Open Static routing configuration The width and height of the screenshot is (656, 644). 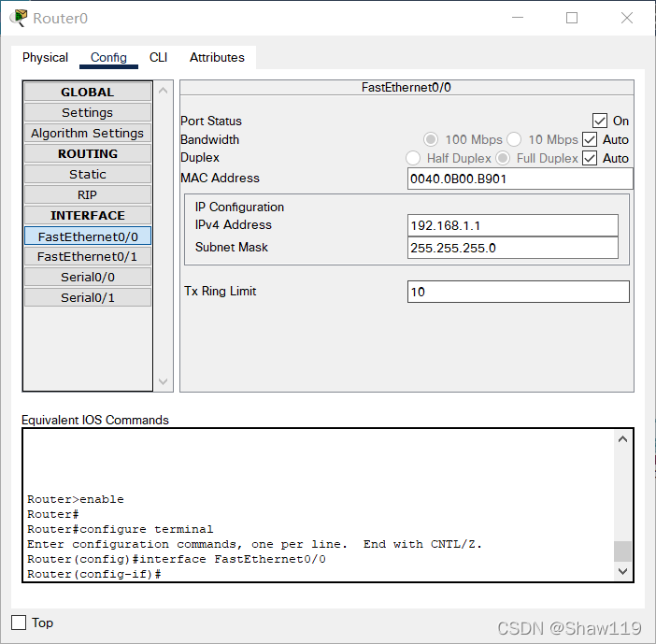point(88,174)
